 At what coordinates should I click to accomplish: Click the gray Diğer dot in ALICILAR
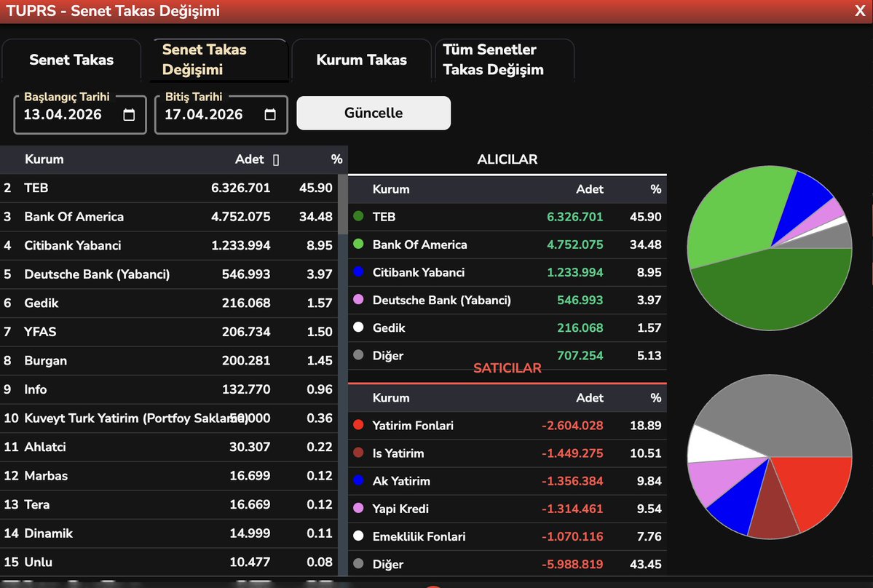click(x=358, y=355)
